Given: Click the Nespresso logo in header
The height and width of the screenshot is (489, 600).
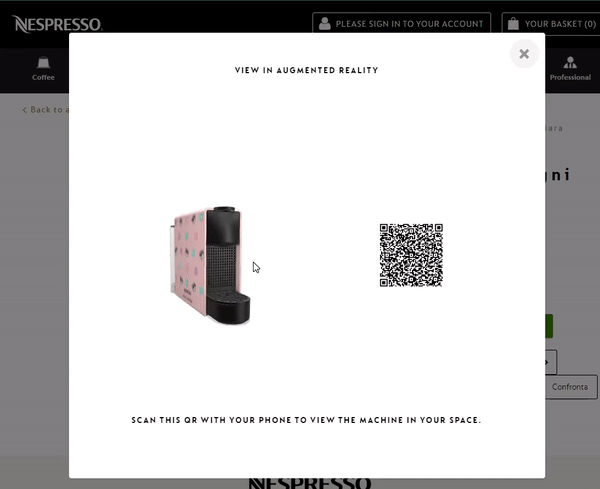Looking at the screenshot, I should tap(56, 23).
